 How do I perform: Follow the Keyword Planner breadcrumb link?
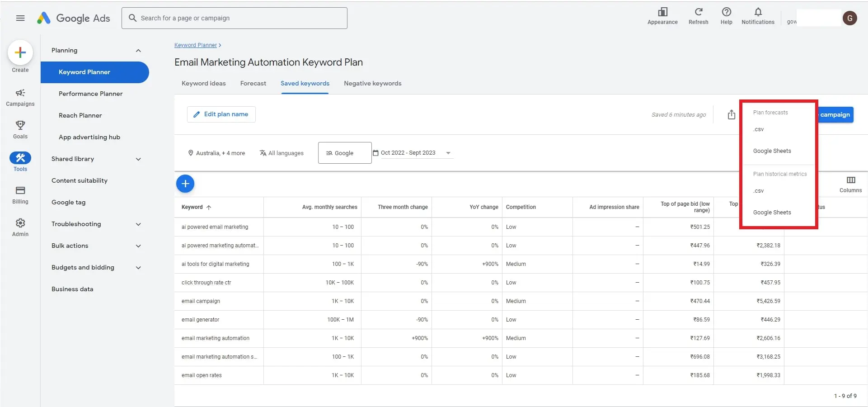[196, 45]
